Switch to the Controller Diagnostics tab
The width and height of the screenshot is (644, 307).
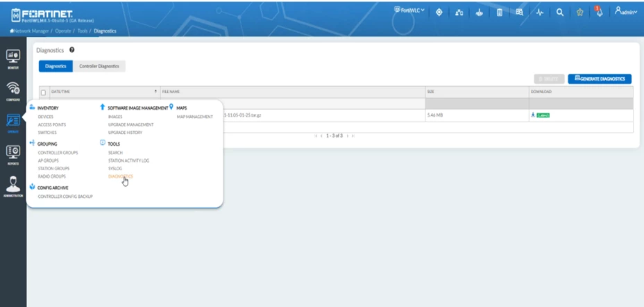point(99,66)
